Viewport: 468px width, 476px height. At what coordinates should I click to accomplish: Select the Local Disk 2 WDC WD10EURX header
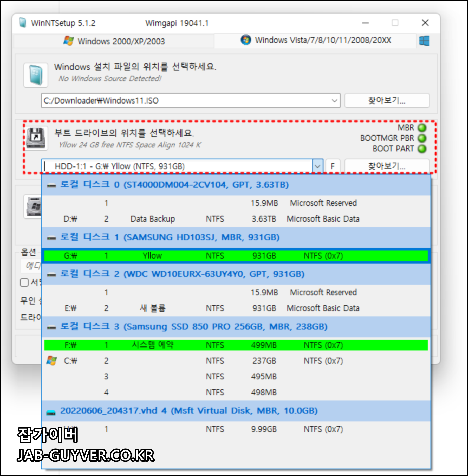236,274
